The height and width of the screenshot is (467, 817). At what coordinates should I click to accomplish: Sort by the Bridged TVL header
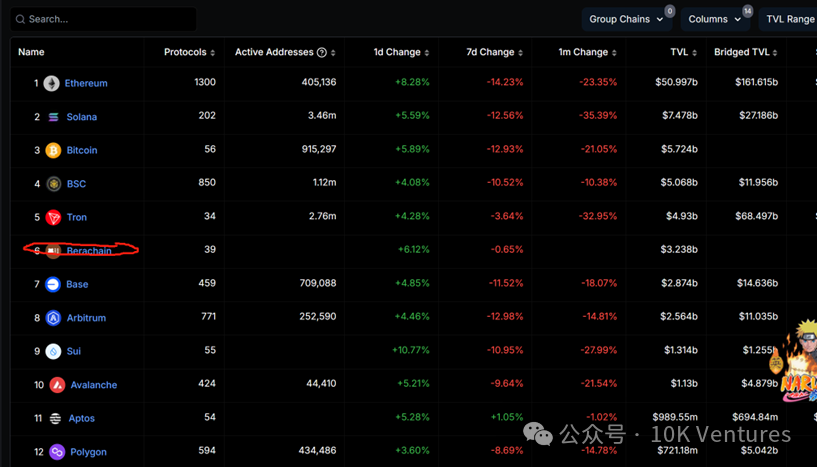click(x=746, y=52)
